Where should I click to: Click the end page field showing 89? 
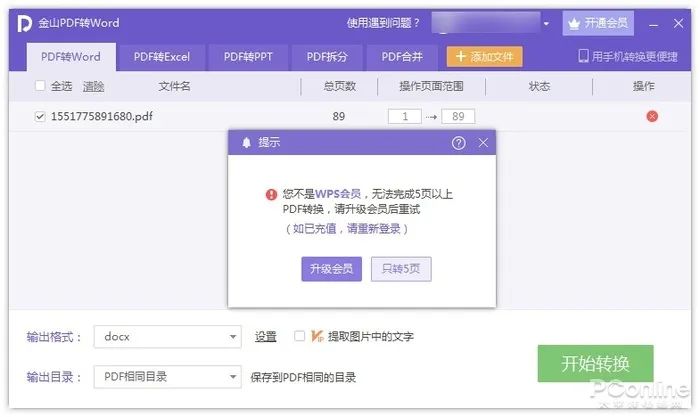[458, 117]
